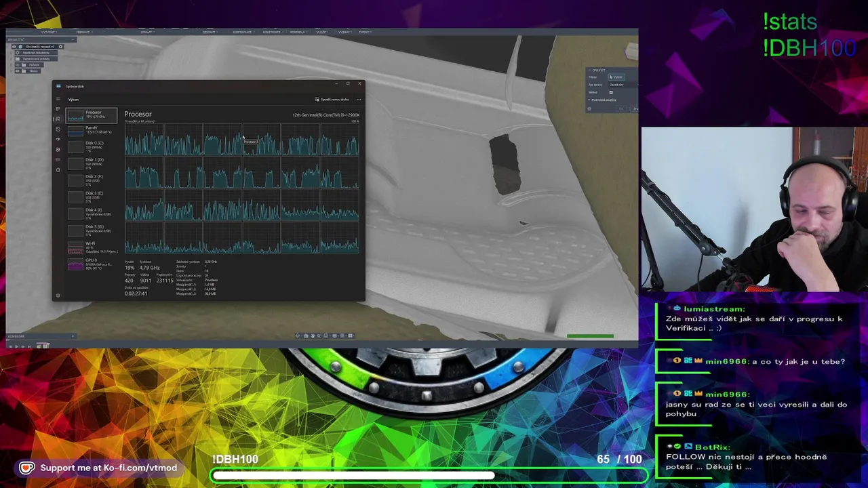Select the GPU 0 performance item
The height and width of the screenshot is (488, 868).
pyautogui.click(x=92, y=264)
